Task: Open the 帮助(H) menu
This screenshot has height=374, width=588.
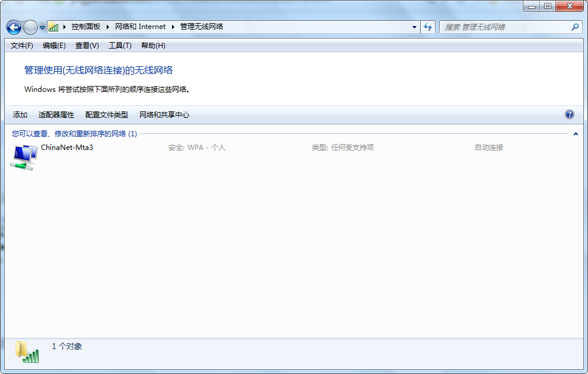Action: 153,46
